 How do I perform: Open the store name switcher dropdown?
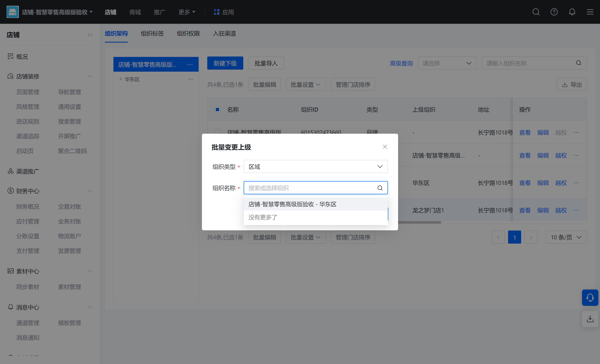57,12
